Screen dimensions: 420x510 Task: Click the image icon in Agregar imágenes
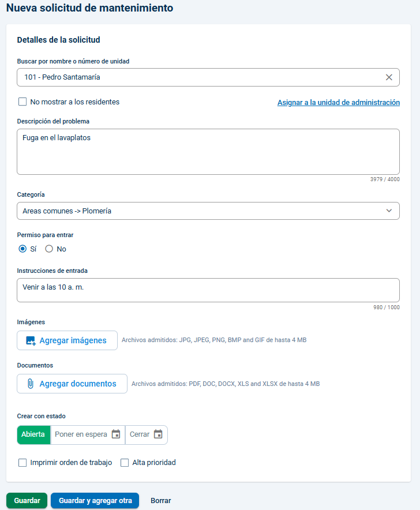point(31,340)
